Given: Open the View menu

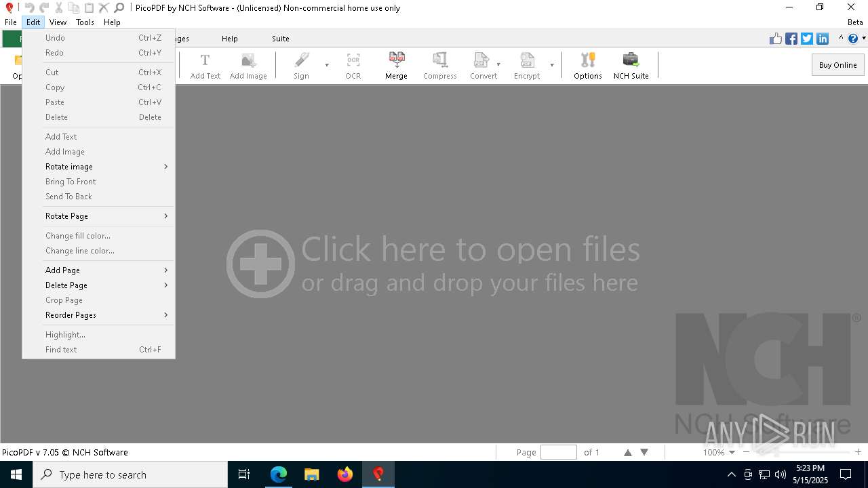Looking at the screenshot, I should click(58, 22).
